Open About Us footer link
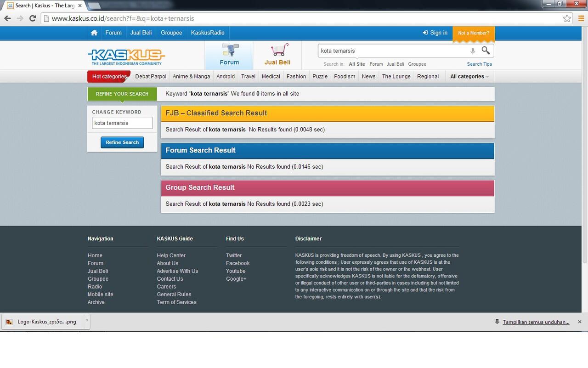The image size is (588, 368). click(x=168, y=263)
